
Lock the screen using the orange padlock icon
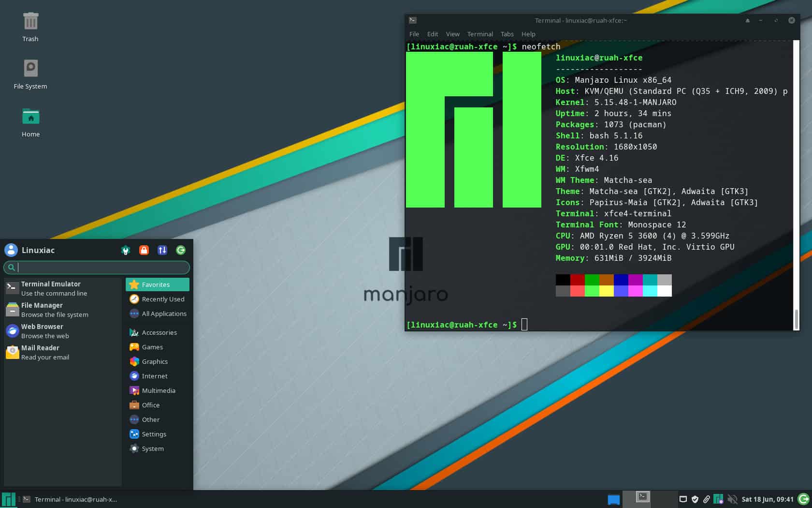tap(144, 250)
